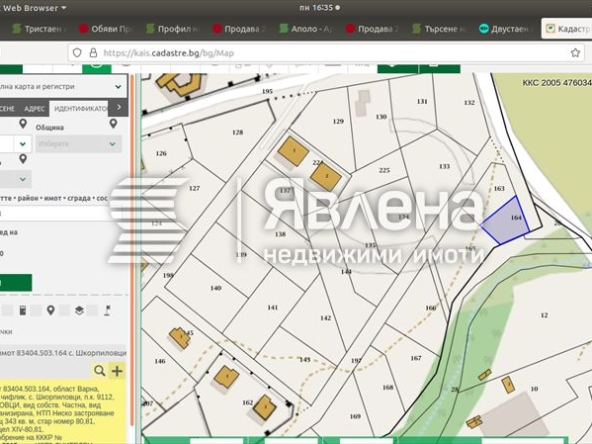Click parcel 167 on the map
Screen dimensions: 592x444
[x=416, y=358]
